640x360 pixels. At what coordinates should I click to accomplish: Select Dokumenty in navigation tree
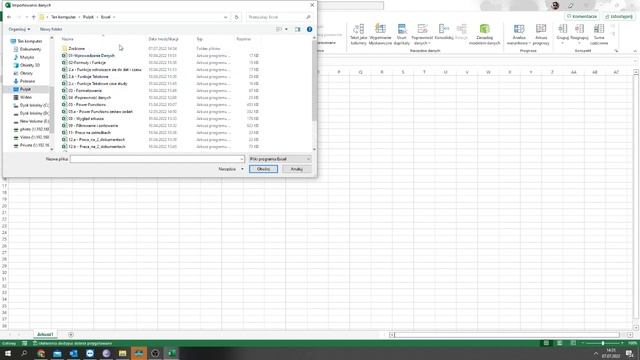[x=30, y=49]
